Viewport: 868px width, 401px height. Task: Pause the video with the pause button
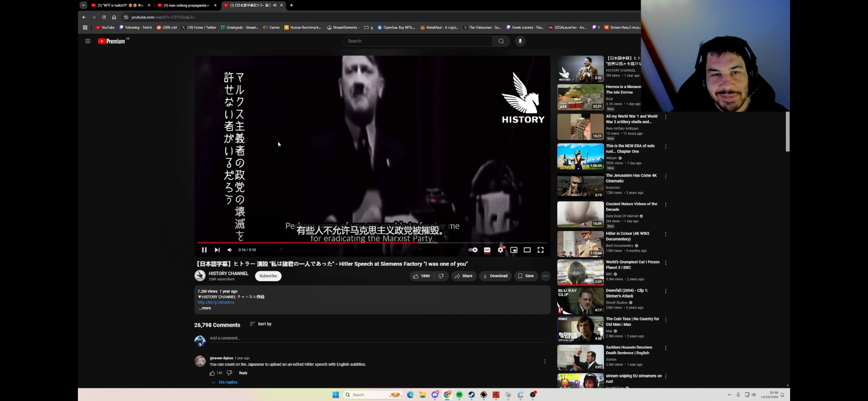pos(204,250)
